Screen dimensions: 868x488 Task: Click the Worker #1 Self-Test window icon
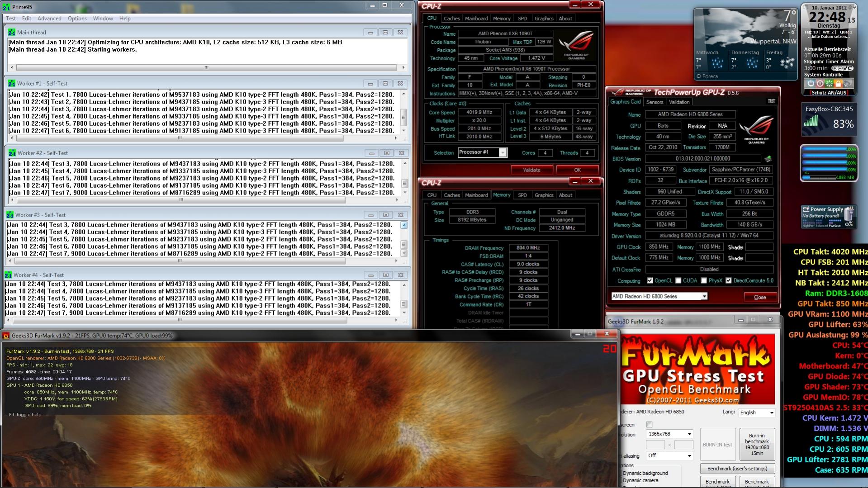point(11,84)
